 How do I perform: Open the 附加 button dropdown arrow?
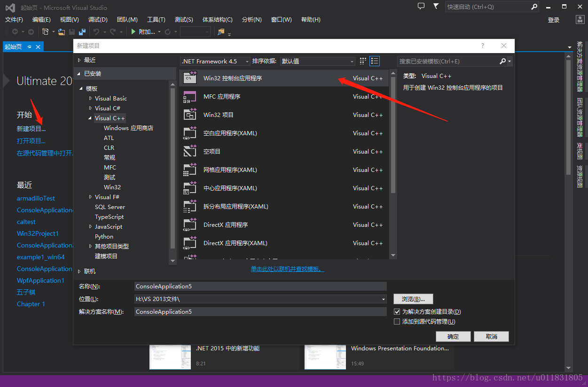tap(159, 32)
